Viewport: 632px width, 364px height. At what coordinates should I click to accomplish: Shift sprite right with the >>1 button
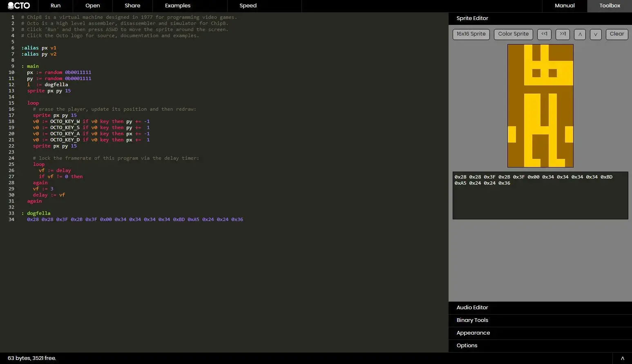[x=563, y=34]
